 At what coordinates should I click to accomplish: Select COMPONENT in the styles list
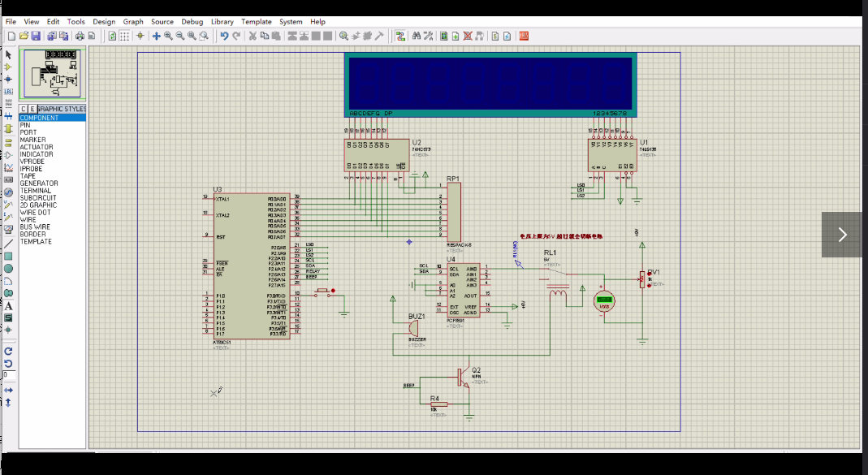click(x=52, y=118)
